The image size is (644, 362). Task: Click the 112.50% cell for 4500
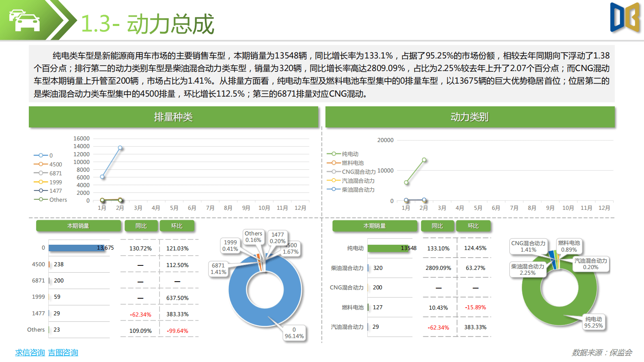pos(177,265)
